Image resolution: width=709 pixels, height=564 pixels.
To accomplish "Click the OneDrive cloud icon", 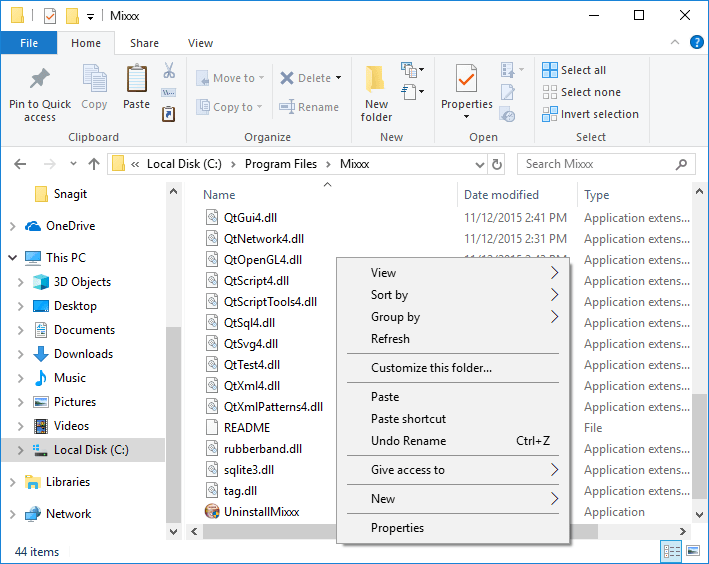I will (33, 226).
